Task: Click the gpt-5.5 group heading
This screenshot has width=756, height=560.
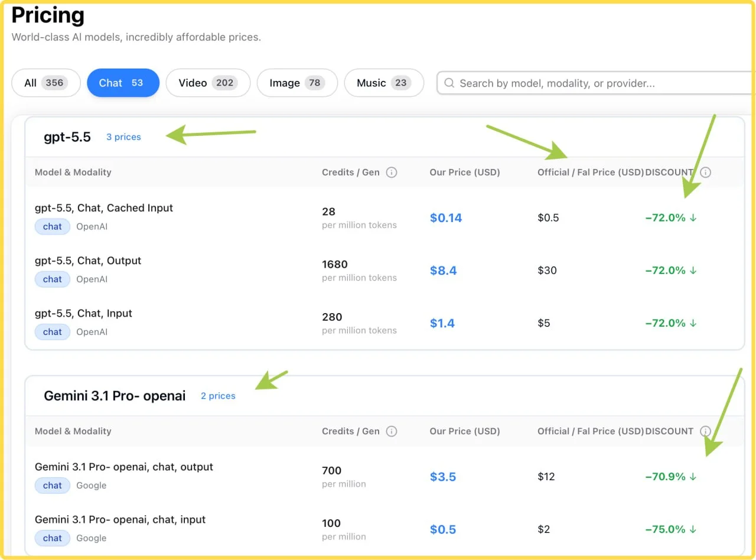Action: 67,137
